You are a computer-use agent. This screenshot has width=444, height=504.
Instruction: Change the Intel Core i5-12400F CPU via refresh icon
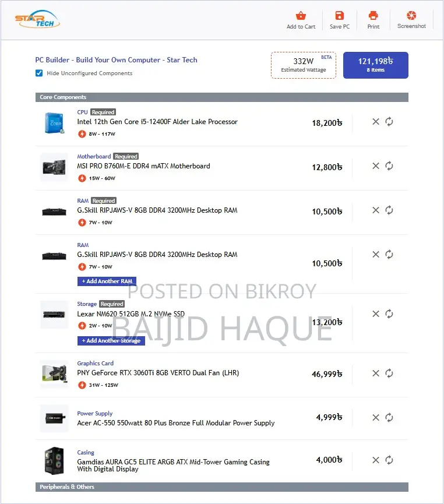(x=389, y=122)
